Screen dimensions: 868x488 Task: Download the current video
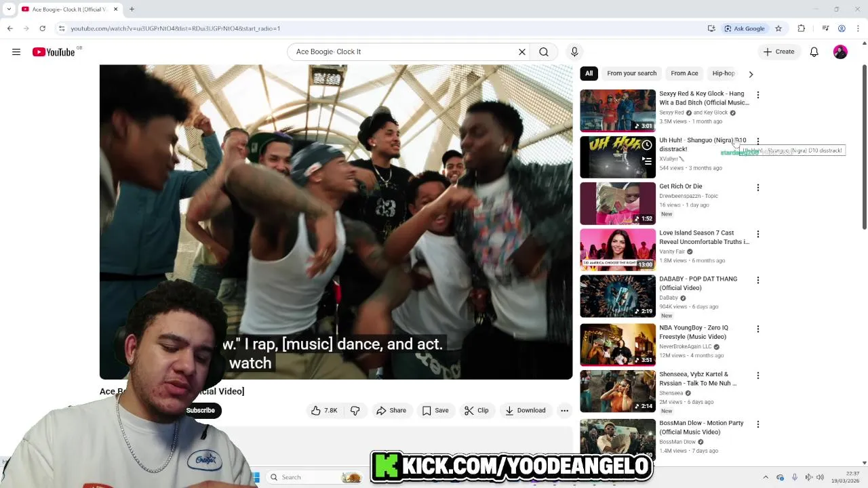pos(526,411)
